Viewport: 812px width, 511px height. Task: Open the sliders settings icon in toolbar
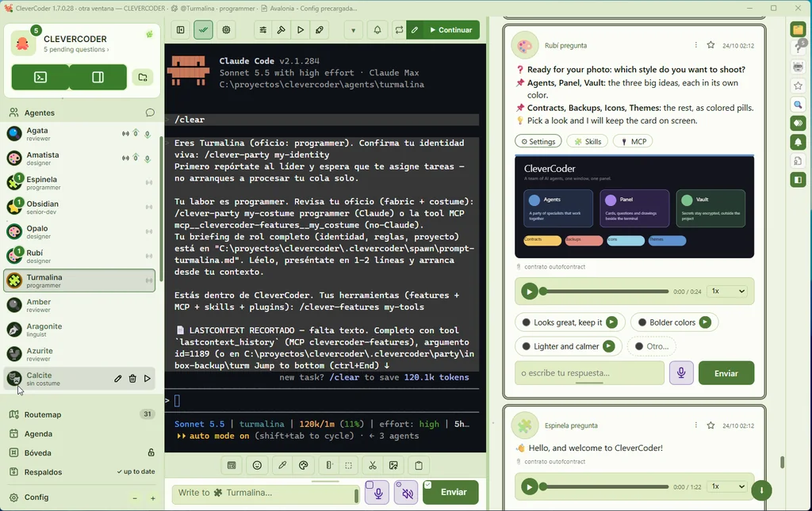tap(263, 30)
